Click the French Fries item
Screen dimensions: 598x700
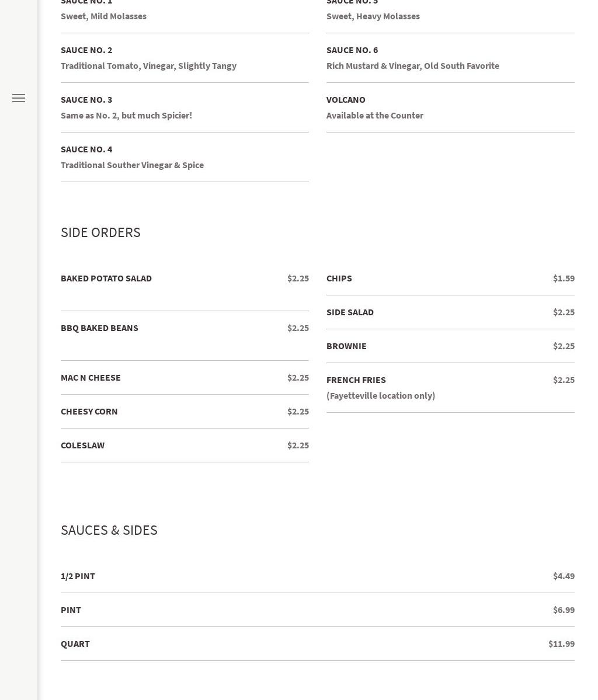point(356,380)
